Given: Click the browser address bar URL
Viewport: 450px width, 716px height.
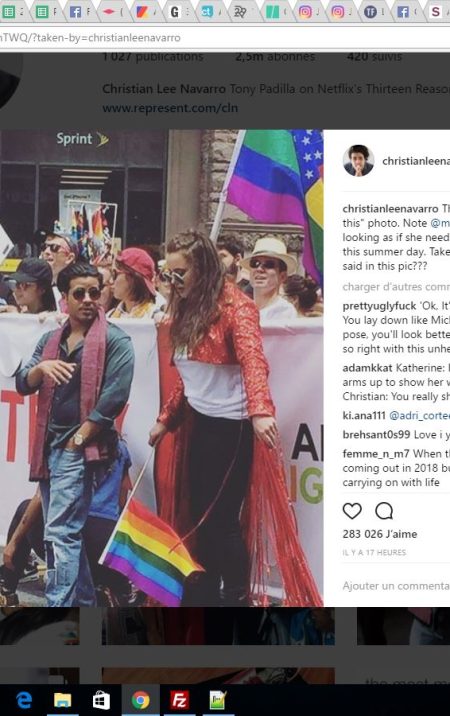Looking at the screenshot, I should (x=90, y=37).
